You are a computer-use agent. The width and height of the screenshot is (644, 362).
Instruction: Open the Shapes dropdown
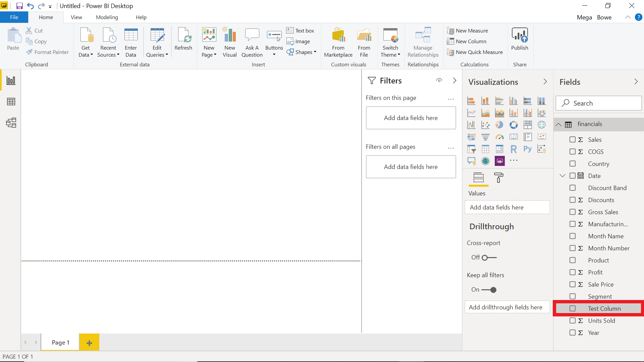click(x=301, y=52)
